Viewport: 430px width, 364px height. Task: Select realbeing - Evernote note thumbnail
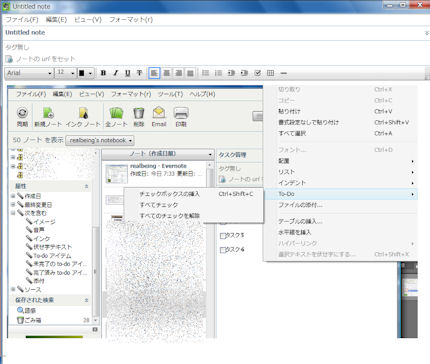[117, 174]
